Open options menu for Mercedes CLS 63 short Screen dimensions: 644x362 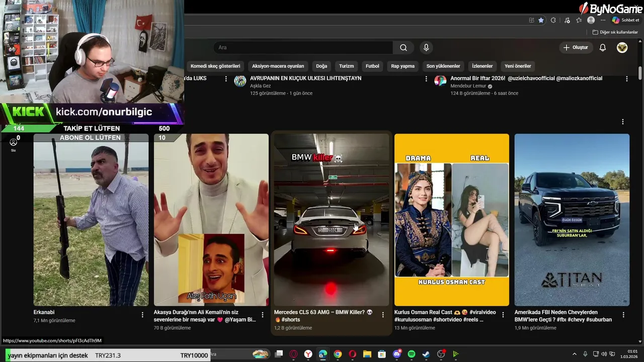(x=383, y=315)
